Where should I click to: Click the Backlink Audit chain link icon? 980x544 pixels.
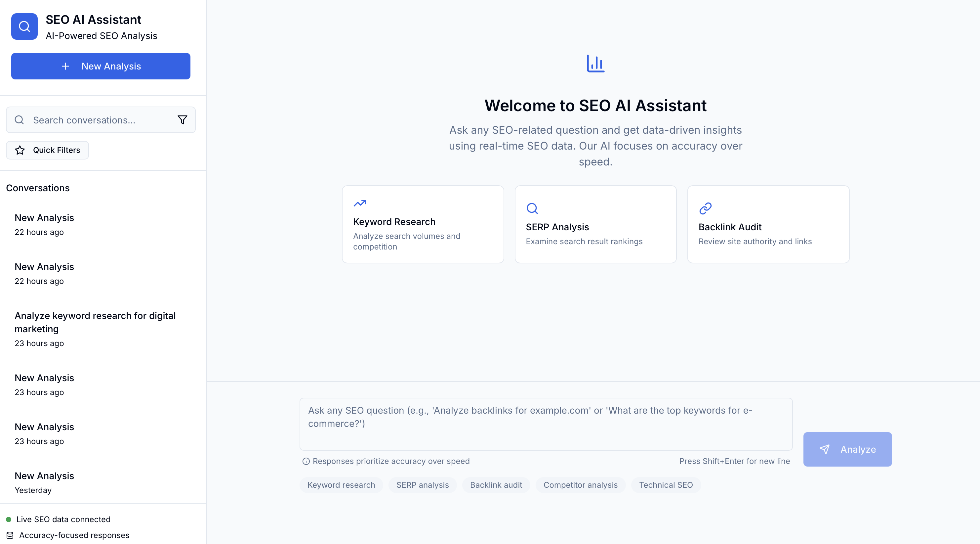pyautogui.click(x=705, y=208)
